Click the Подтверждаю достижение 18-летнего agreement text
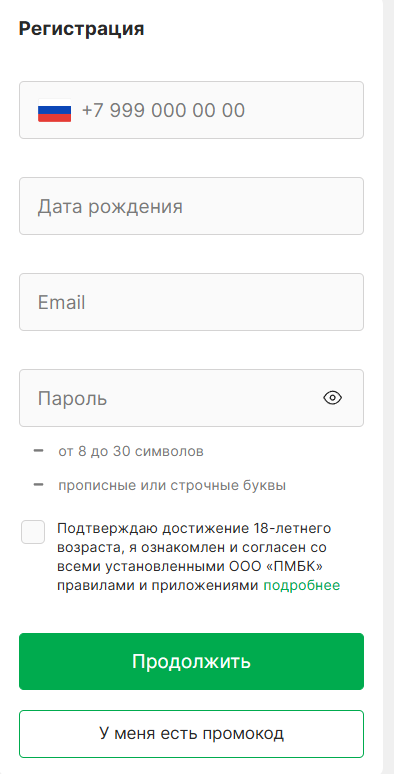This screenshot has height=774, width=394. click(194, 528)
